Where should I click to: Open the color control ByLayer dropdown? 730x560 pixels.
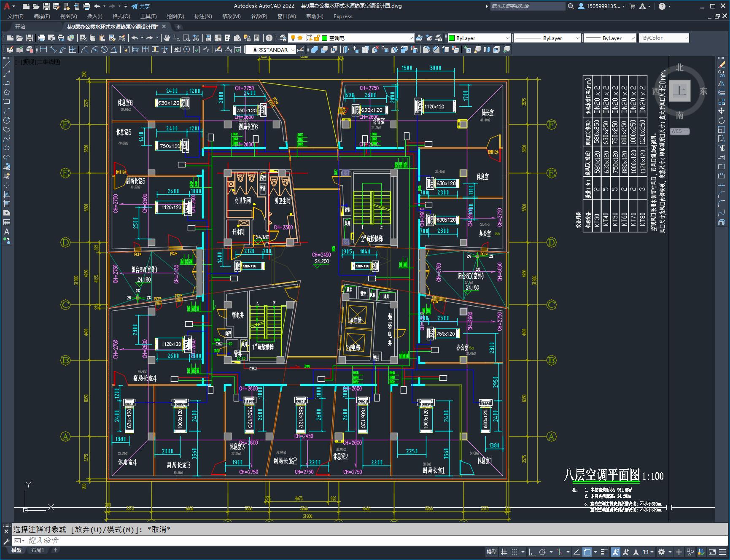pos(479,38)
